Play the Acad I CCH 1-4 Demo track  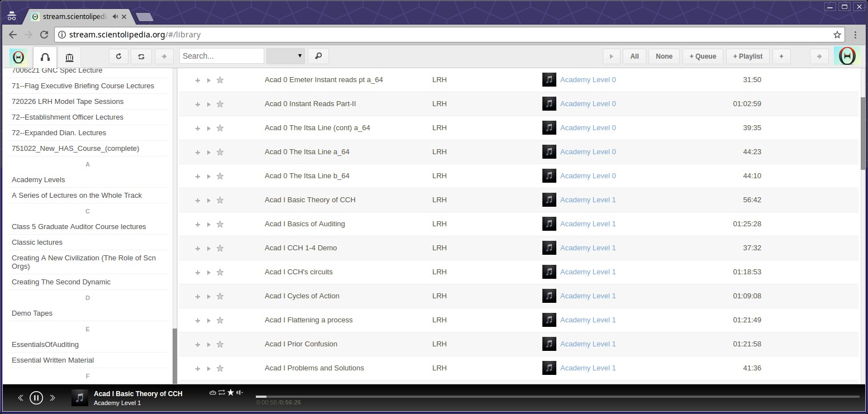(x=208, y=248)
